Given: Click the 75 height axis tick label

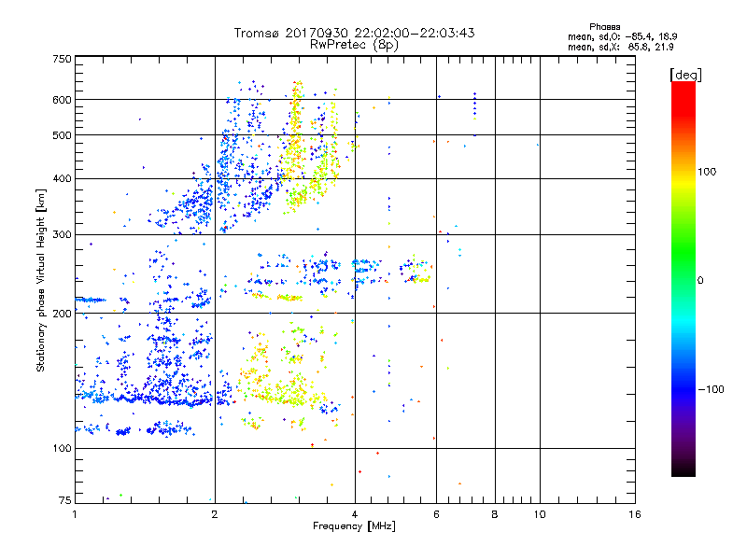Looking at the screenshot, I should click(x=65, y=500).
